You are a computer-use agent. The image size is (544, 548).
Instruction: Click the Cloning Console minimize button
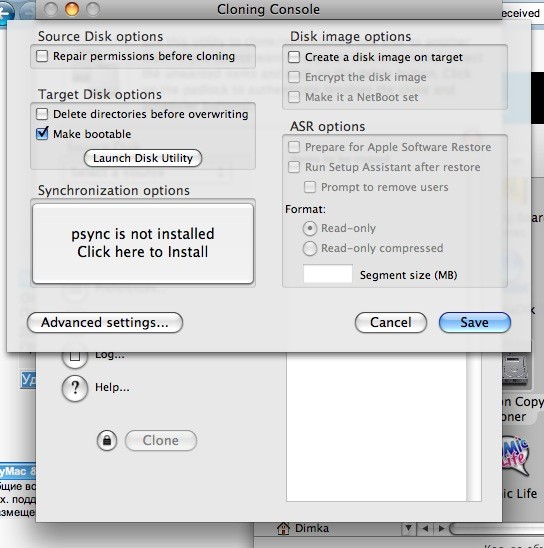[72, 9]
